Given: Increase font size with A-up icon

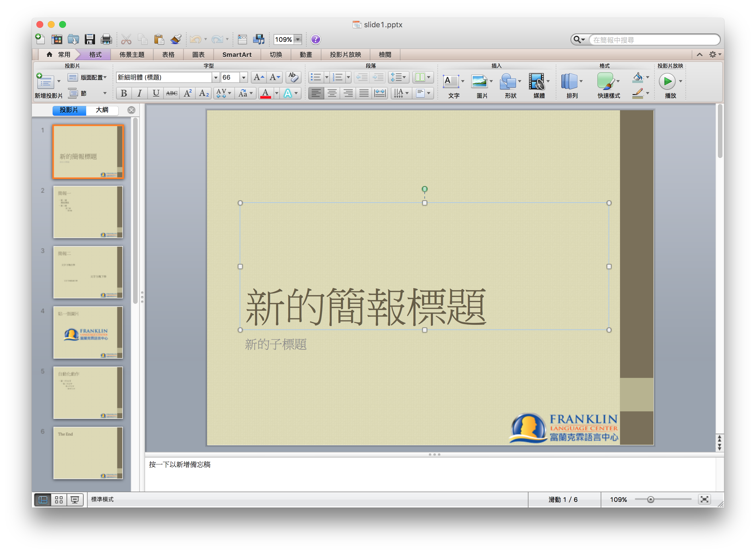Looking at the screenshot, I should click(259, 77).
